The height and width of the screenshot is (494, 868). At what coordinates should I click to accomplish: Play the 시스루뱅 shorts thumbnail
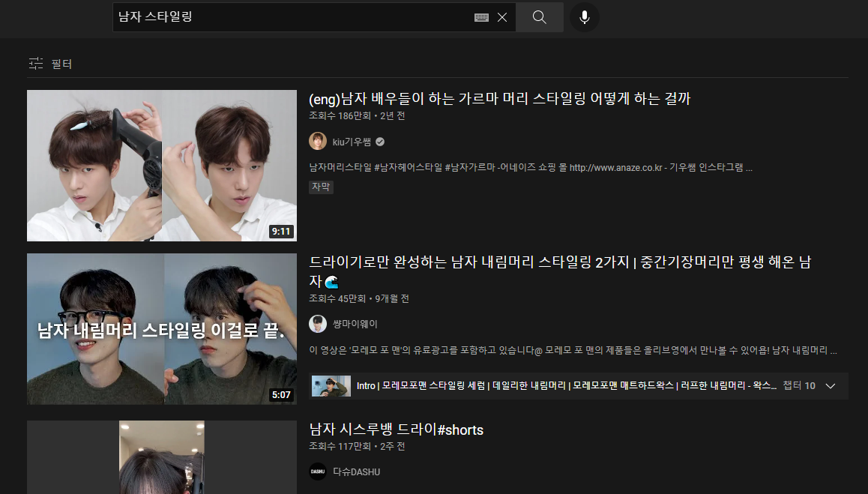coord(162,457)
